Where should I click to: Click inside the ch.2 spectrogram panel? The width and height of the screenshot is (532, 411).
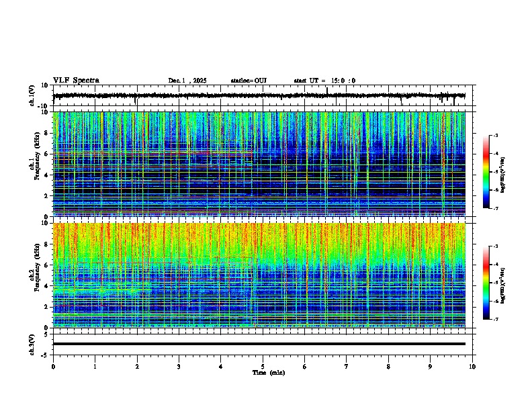(259, 275)
